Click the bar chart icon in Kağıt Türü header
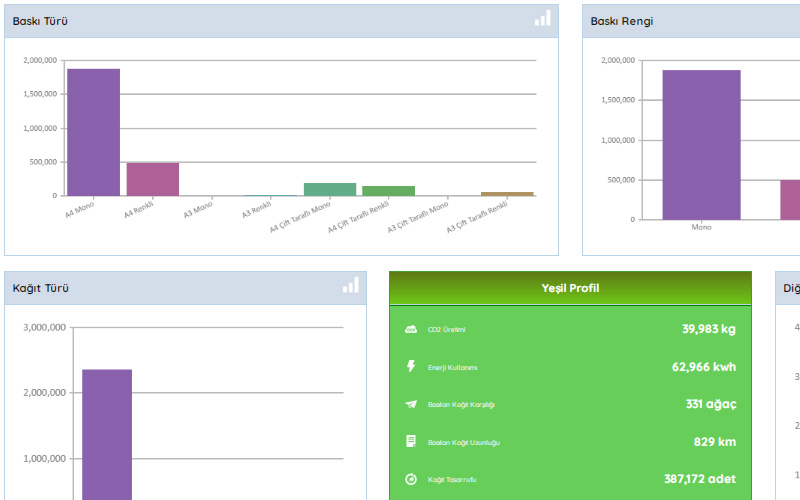800x500 pixels. (x=350, y=286)
